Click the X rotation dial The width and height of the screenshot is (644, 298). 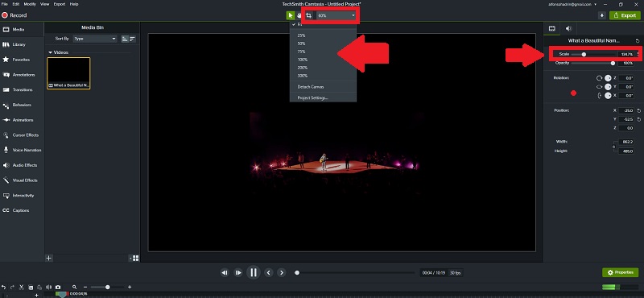608,95
